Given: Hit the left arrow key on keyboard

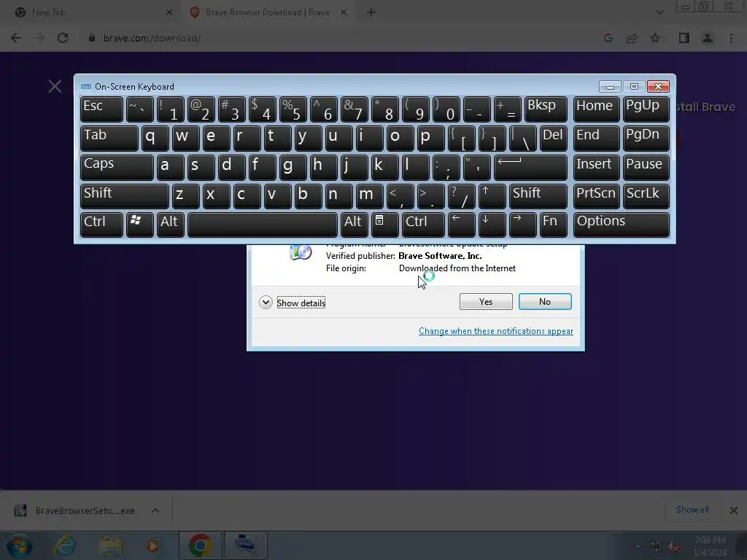Looking at the screenshot, I should [x=461, y=225].
